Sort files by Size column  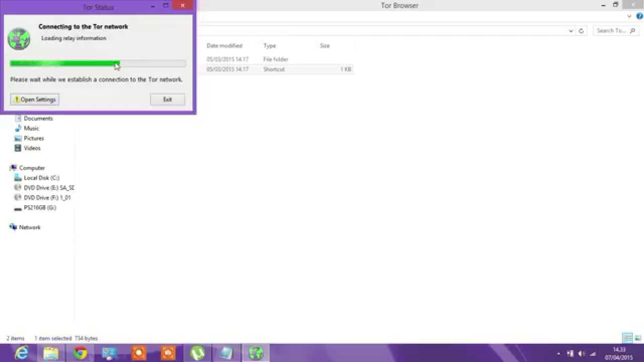click(325, 46)
